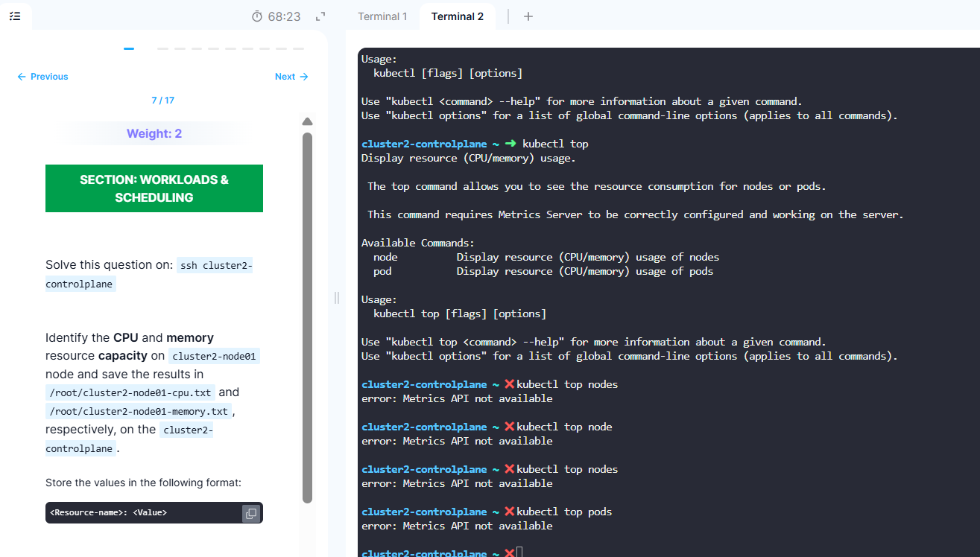Click the Weight: 2 label

point(154,134)
